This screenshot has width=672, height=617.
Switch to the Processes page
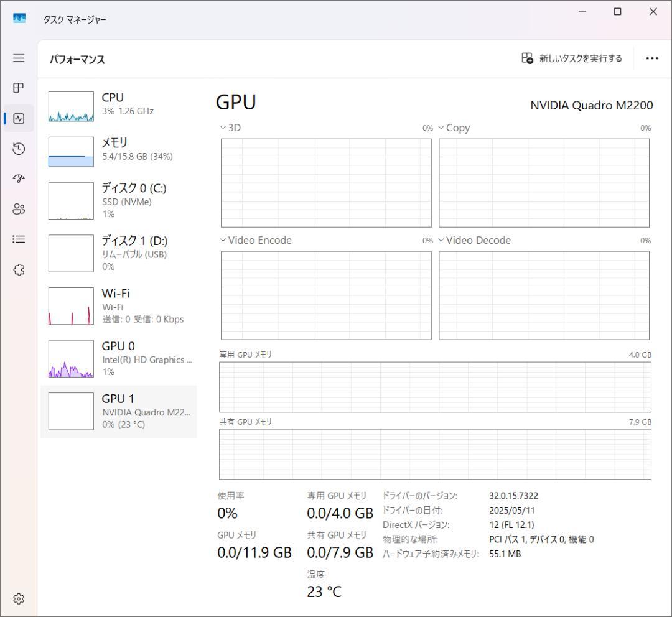point(19,88)
